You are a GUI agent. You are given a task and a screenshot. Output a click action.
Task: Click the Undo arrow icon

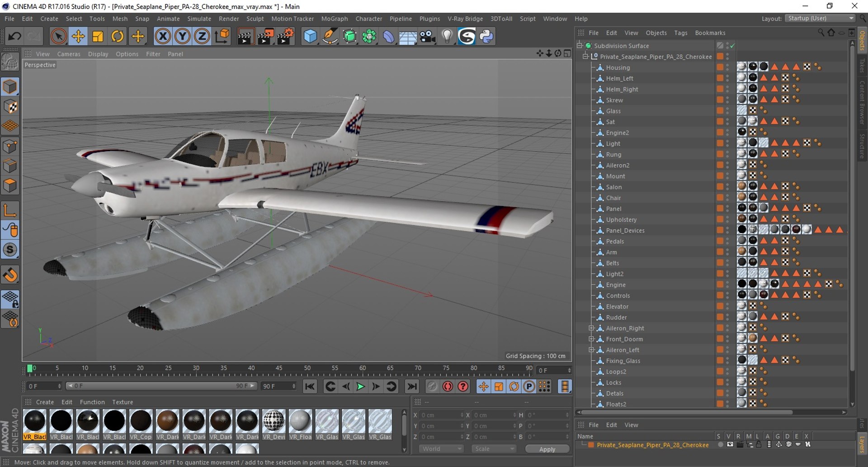[x=14, y=36]
